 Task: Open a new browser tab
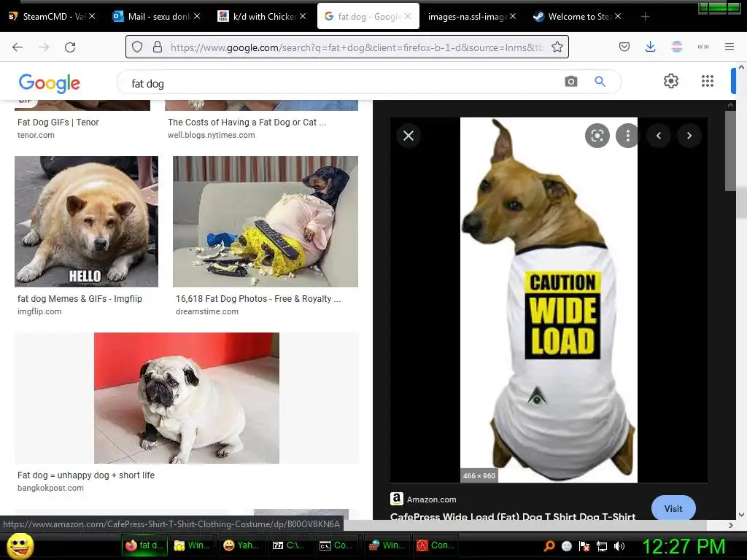pos(645,17)
